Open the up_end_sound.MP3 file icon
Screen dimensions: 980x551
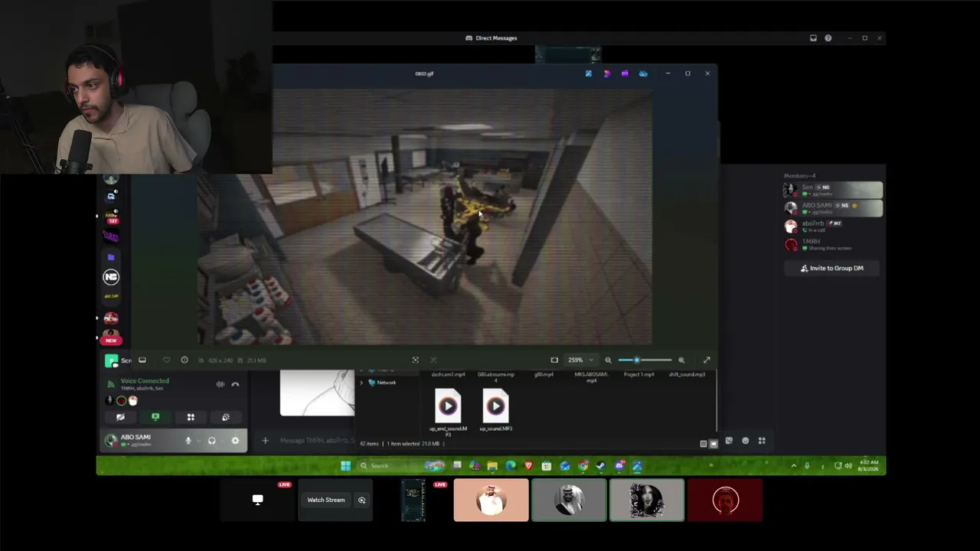click(448, 406)
